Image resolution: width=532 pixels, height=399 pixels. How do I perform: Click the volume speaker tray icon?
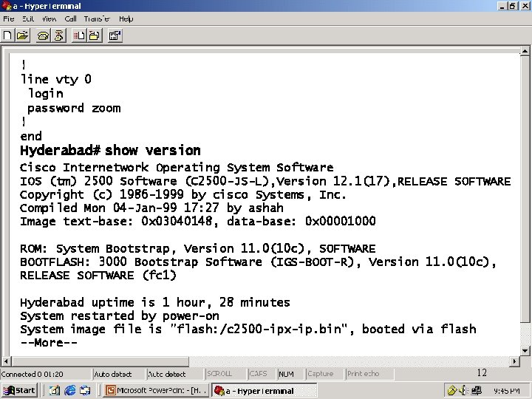point(463,391)
